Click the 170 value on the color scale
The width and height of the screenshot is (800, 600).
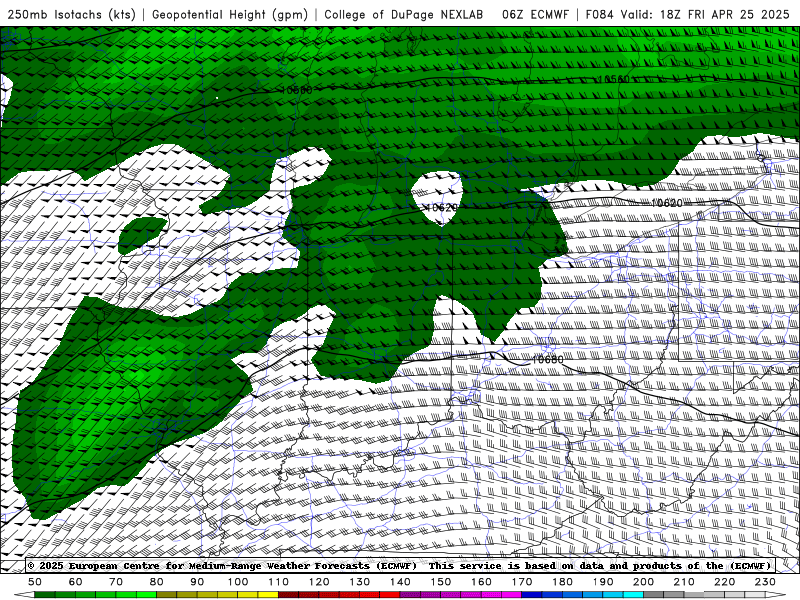coord(522,582)
